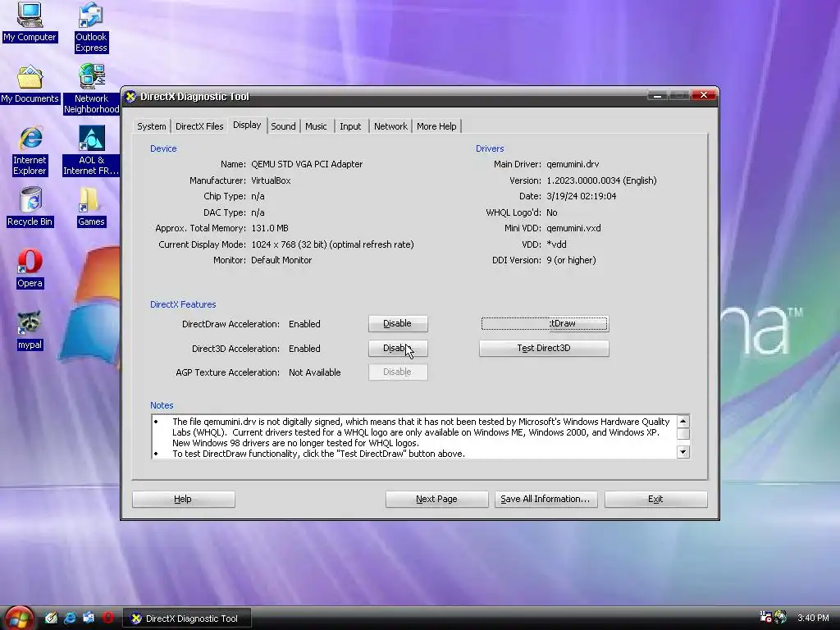This screenshot has height=630, width=840.
Task: Go to the Input tab
Action: click(x=350, y=126)
